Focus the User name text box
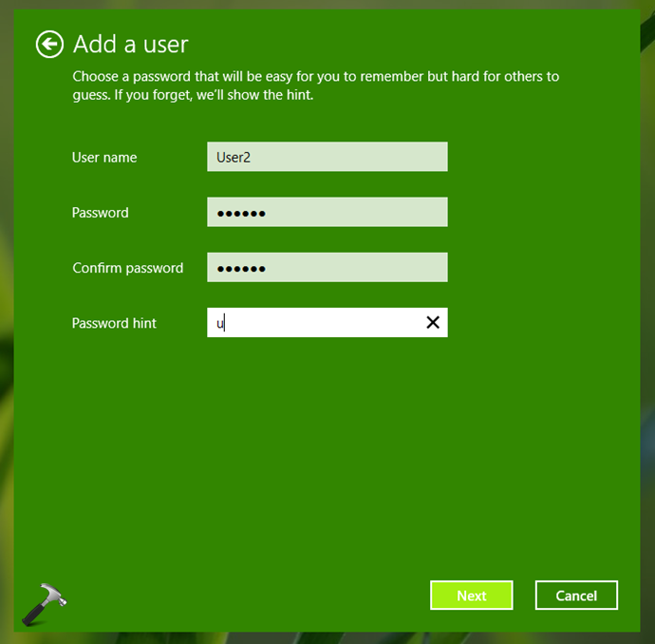This screenshot has height=644, width=655. (327, 158)
